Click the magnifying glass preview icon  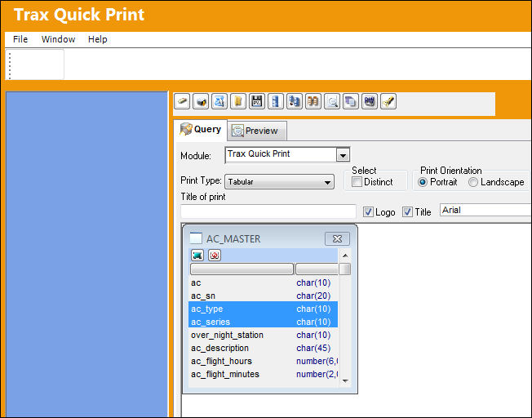pos(331,101)
